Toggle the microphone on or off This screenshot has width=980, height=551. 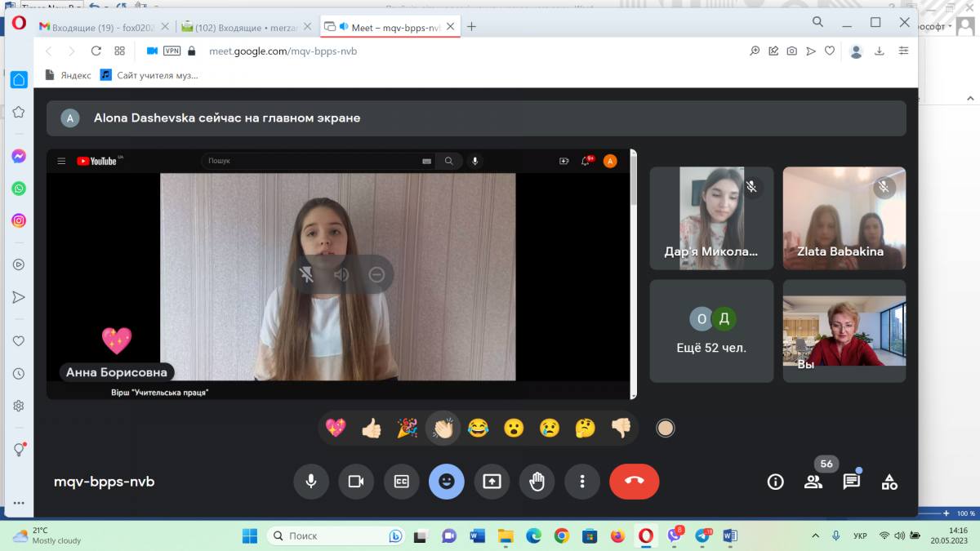tap(311, 481)
